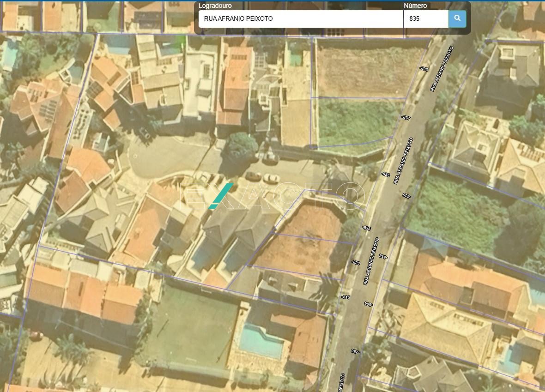Screen dimensions: 545x392
Task: Click lot number -855 marker
Action: coord(385,175)
